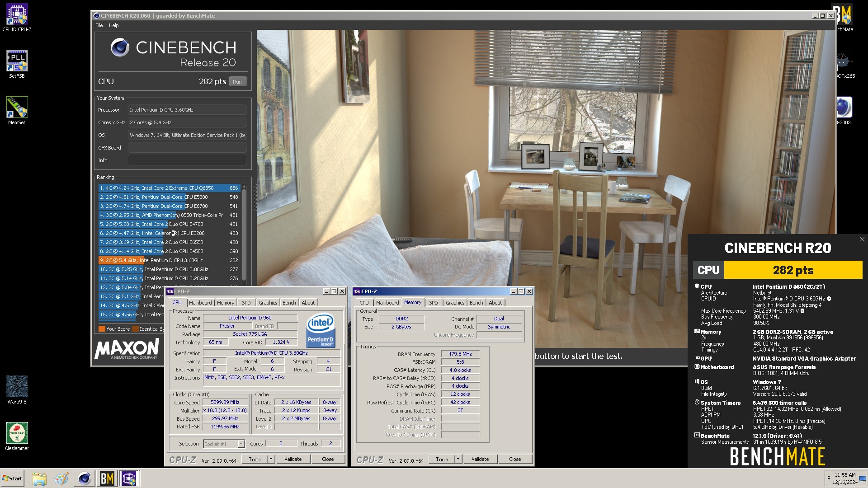The width and height of the screenshot is (868, 488).
Task: Open the Help menu in Cinebench
Action: pos(114,25)
